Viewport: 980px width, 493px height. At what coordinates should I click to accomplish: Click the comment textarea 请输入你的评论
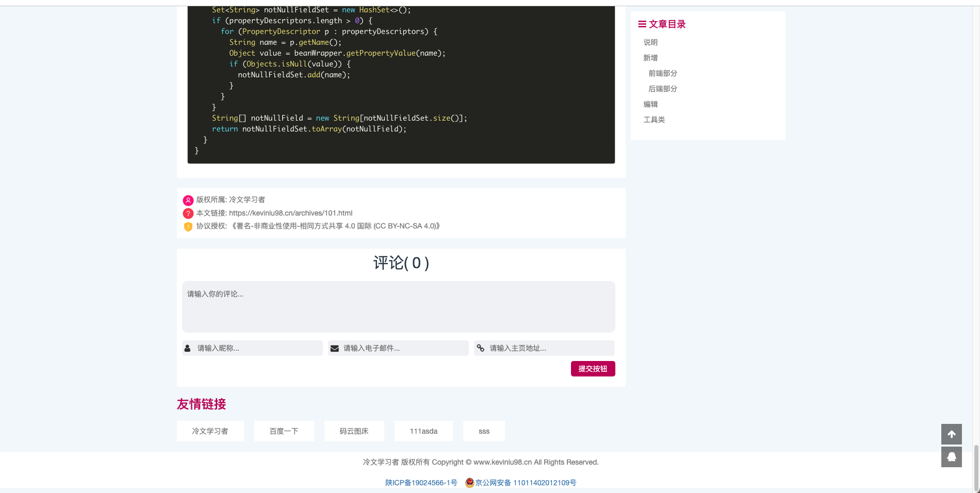(399, 307)
